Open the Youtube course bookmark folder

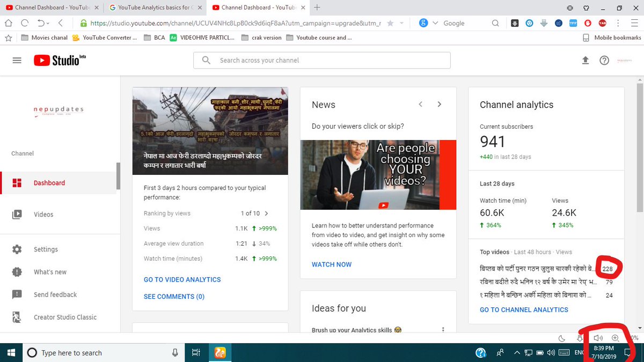319,38
